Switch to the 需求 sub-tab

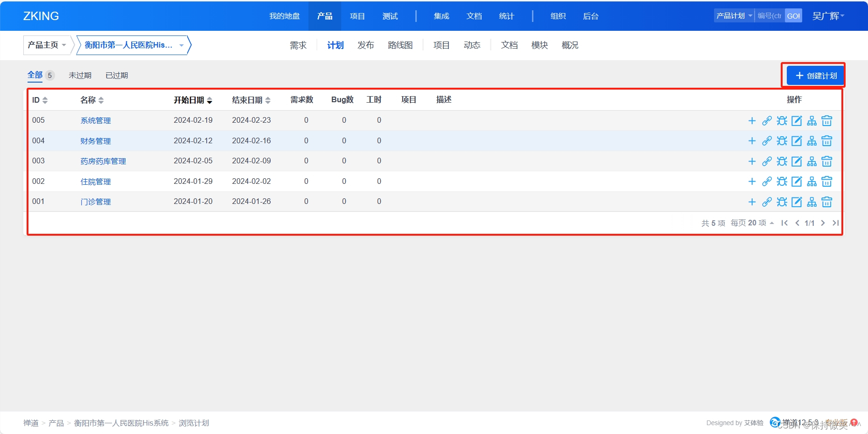coord(298,45)
